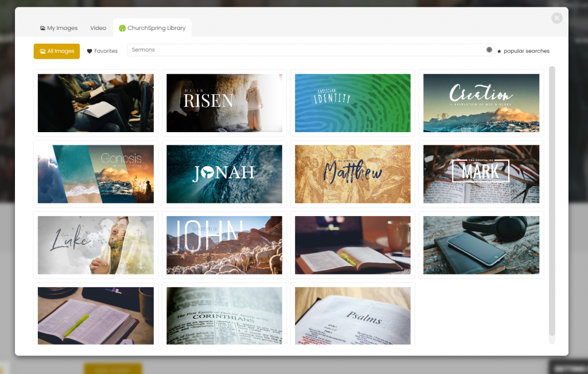Screen dimensions: 588x374
Task: Clear the Sermons search field
Action: [x=489, y=50]
